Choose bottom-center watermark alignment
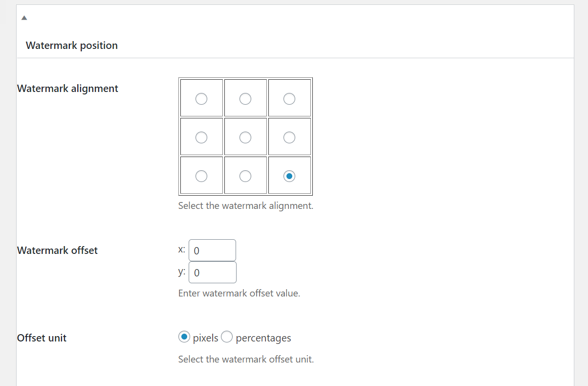Image resolution: width=588 pixels, height=386 pixels. tap(245, 176)
